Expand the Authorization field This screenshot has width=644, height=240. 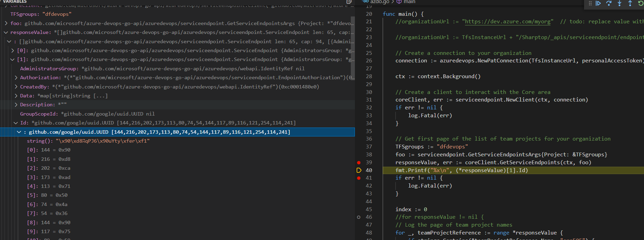point(16,78)
